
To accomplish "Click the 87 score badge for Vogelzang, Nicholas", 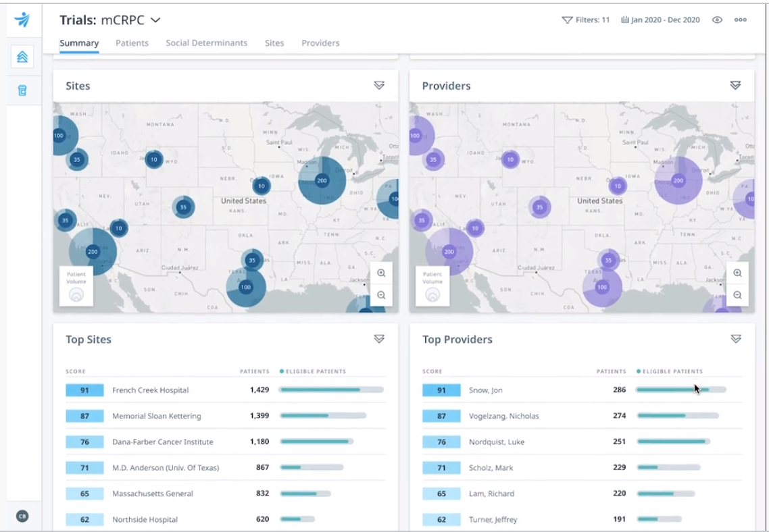I will click(x=441, y=416).
